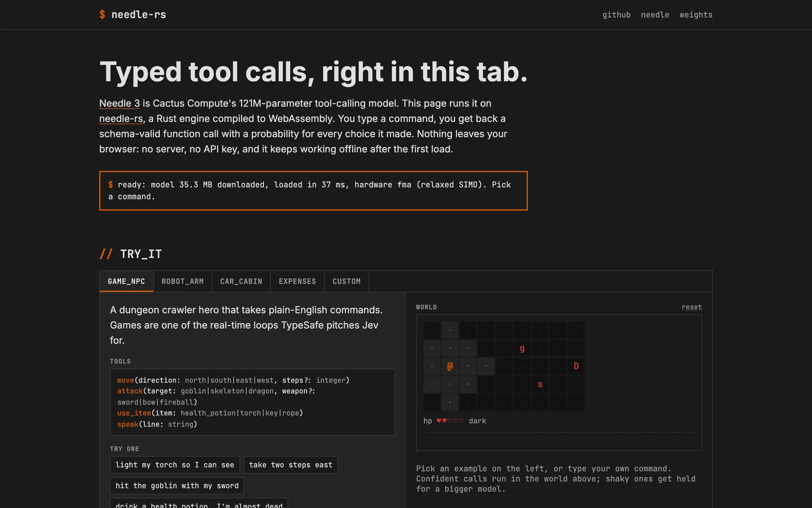The image size is (812, 508).
Task: Click the ready status message box
Action: [x=313, y=190]
